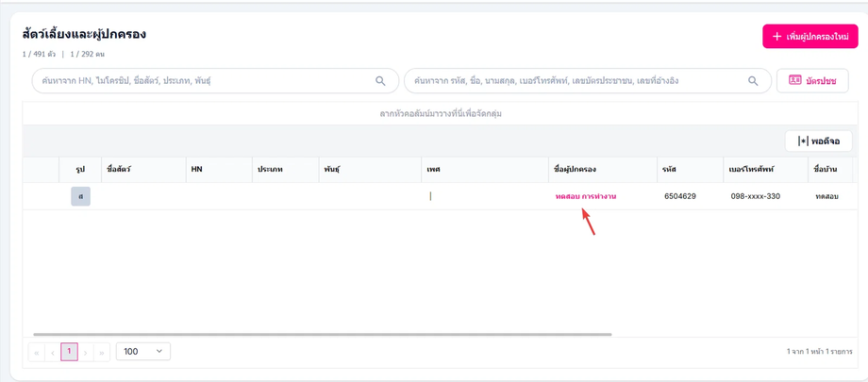Click the รูป column header
The width and height of the screenshot is (868, 382).
click(x=80, y=170)
